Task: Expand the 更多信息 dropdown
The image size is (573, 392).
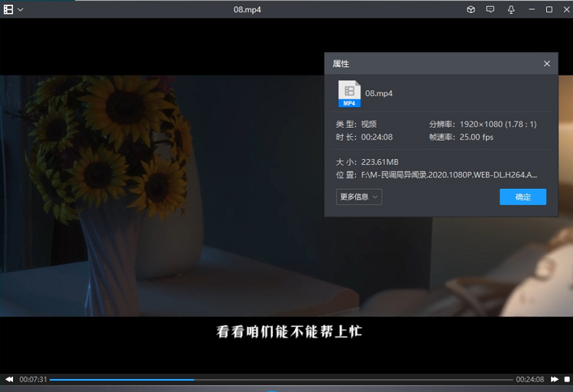Action: (x=358, y=196)
